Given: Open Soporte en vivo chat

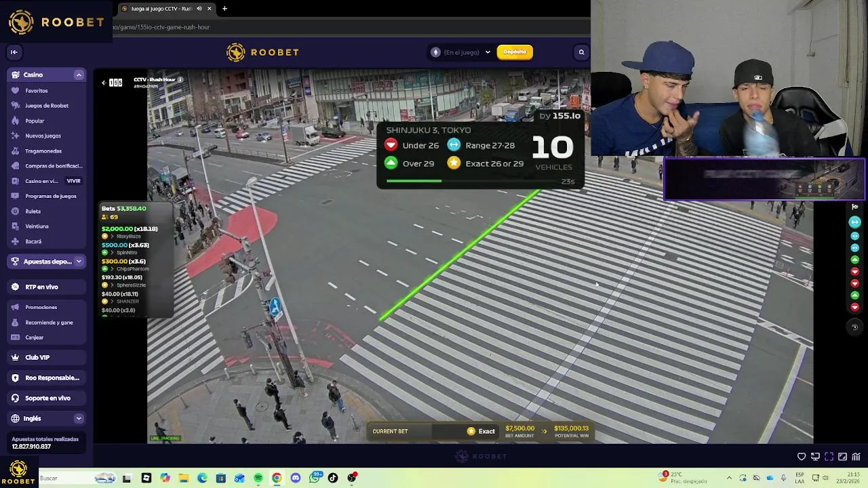Looking at the screenshot, I should click(46, 398).
